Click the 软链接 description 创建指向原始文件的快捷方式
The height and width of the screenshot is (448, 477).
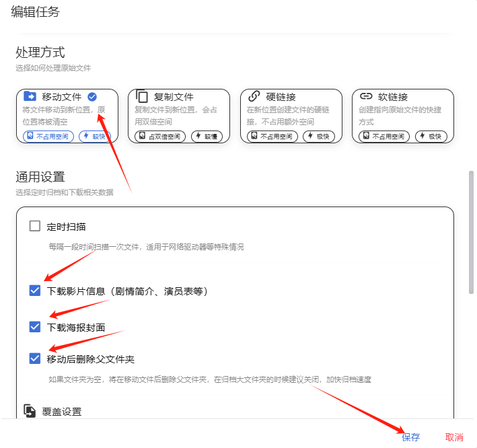coord(400,116)
